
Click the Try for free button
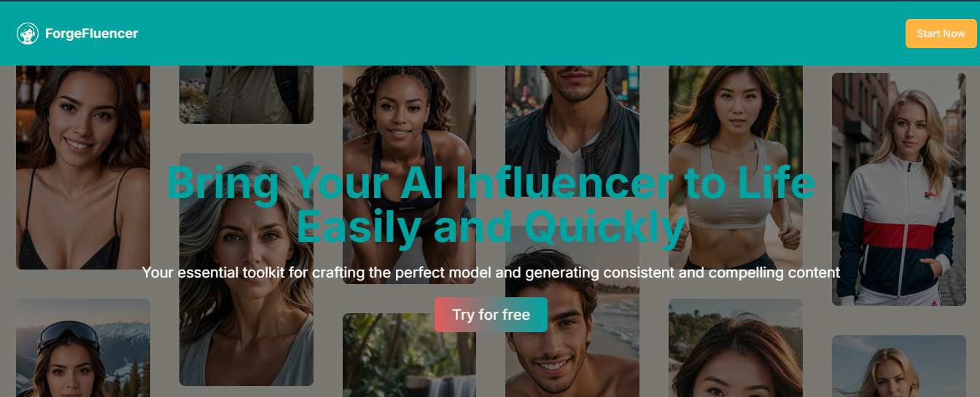pyautogui.click(x=491, y=315)
